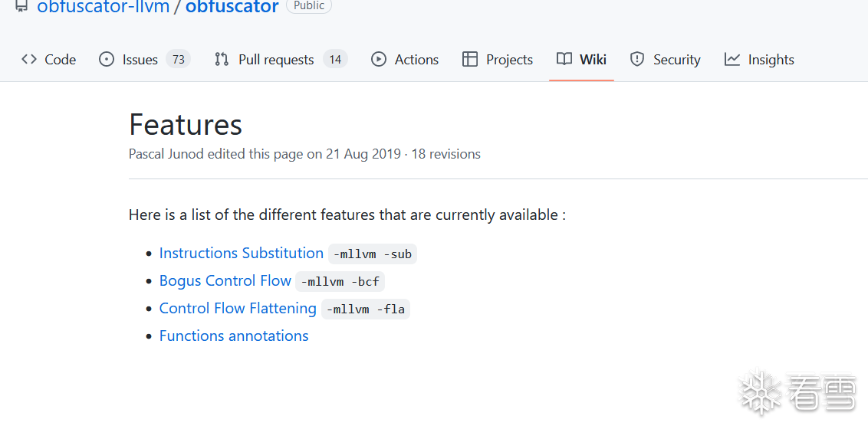Switch to the Pull requests tab
The height and width of the screenshot is (429, 868).
point(276,60)
